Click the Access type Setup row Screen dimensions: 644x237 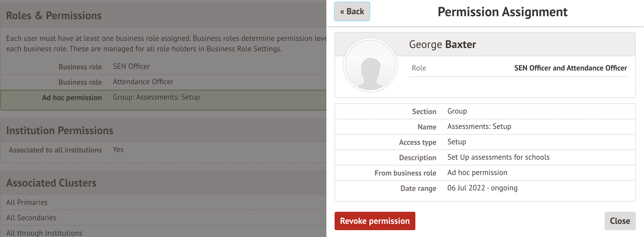pyautogui.click(x=485, y=142)
